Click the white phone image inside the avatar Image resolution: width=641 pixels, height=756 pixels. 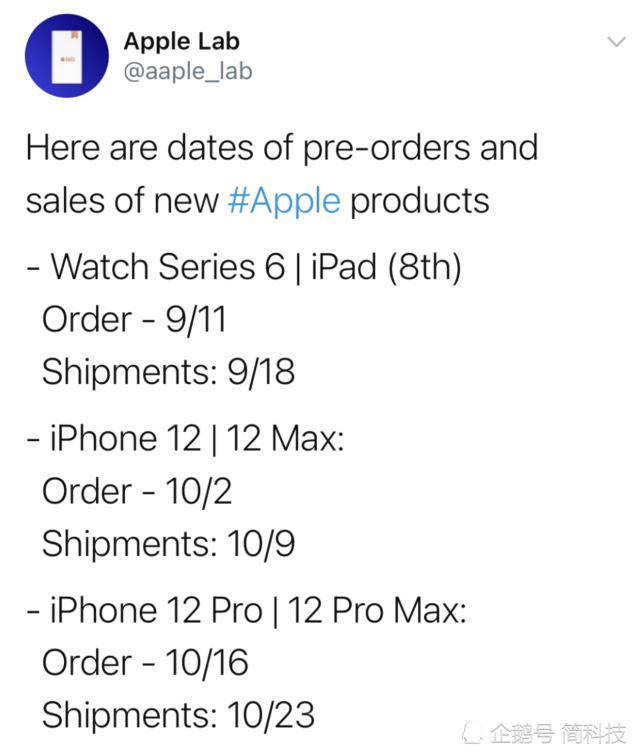(x=67, y=57)
